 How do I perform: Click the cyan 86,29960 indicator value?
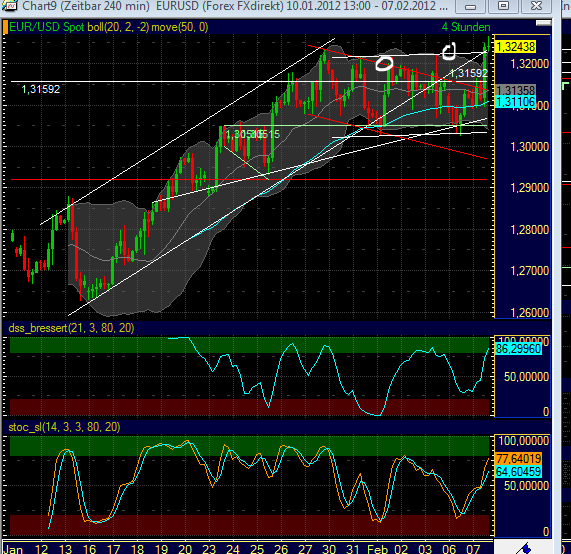519,349
